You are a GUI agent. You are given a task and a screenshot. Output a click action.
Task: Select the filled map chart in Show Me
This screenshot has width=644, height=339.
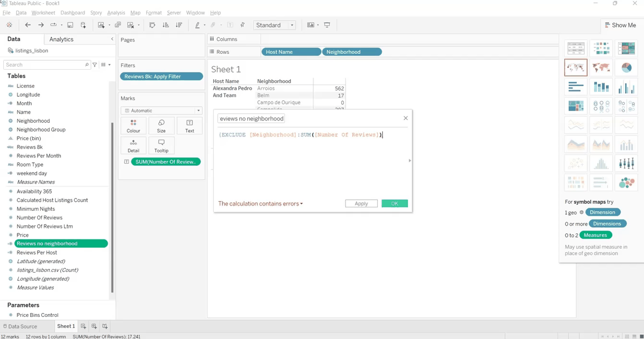tap(601, 68)
